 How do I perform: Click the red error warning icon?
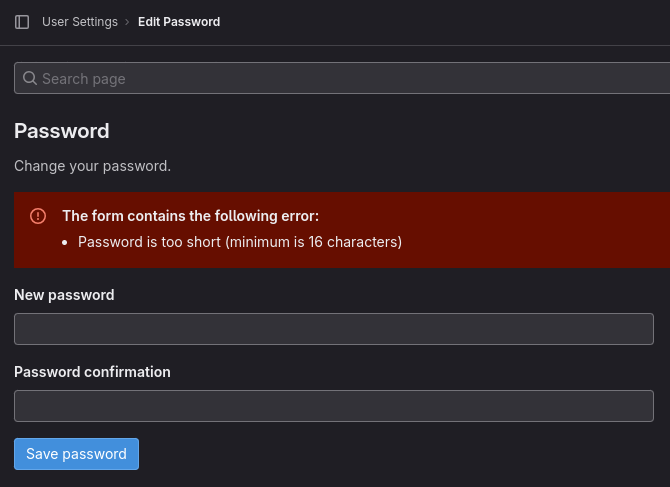point(38,216)
